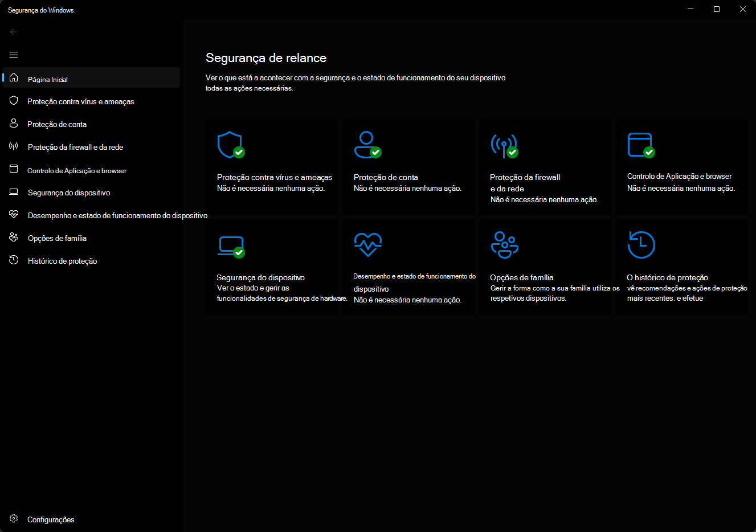The image size is (756, 532).
Task: Click the large browser window icon on card
Action: (x=641, y=145)
